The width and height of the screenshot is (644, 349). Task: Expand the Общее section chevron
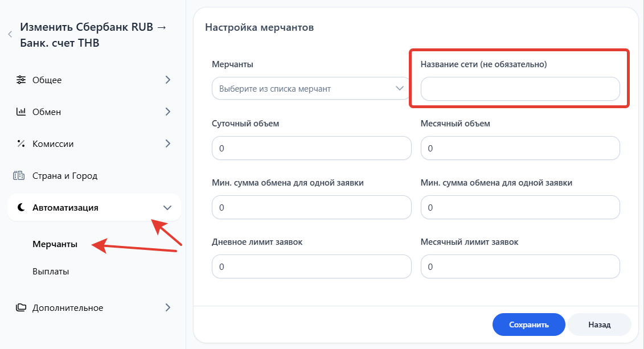(x=167, y=80)
